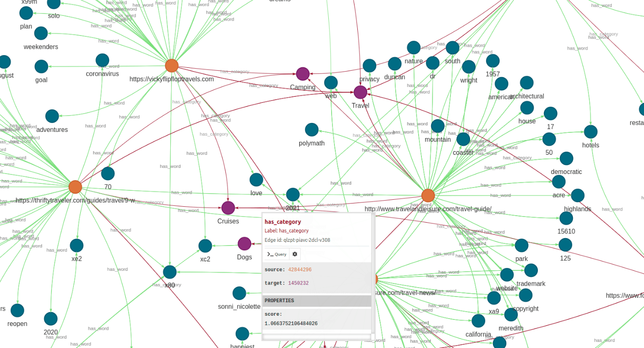Select the teal polymath word node
The image size is (644, 348).
[x=311, y=130]
